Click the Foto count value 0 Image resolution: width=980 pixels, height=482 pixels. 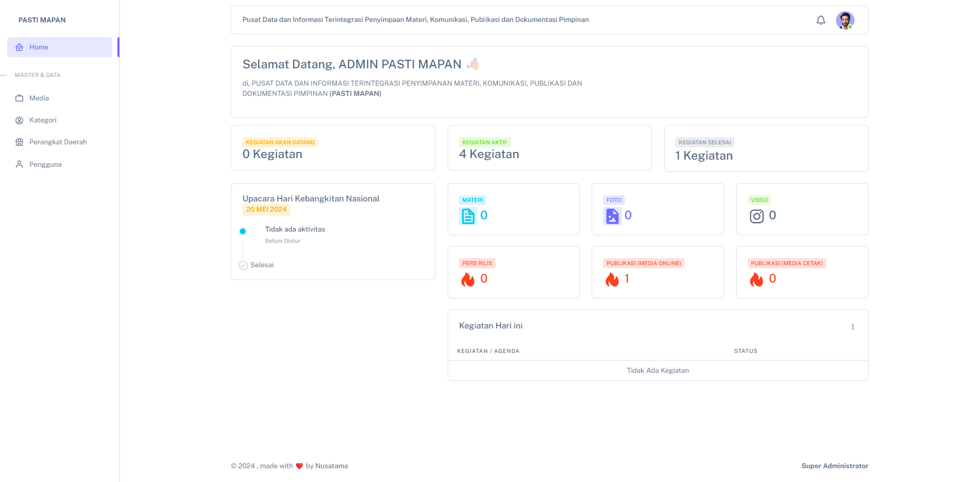628,215
